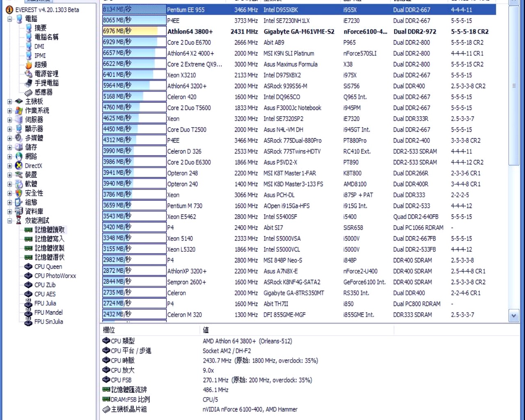This screenshot has width=525, height=420.
Task: Select FPU Mandel benchmark
Action: [x=48, y=313]
